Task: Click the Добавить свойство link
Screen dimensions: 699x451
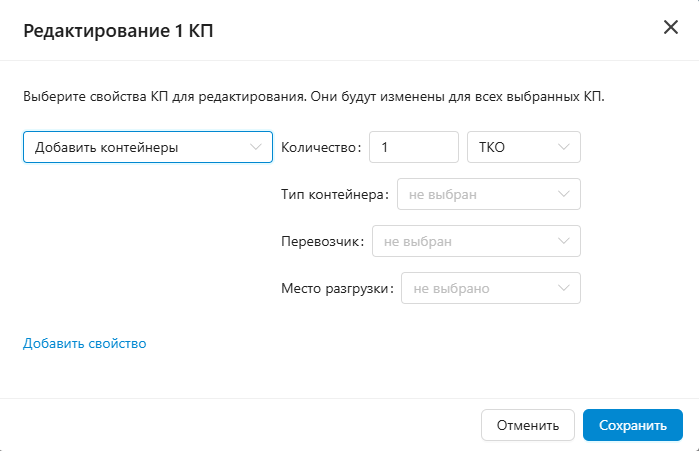Action: pyautogui.click(x=85, y=344)
